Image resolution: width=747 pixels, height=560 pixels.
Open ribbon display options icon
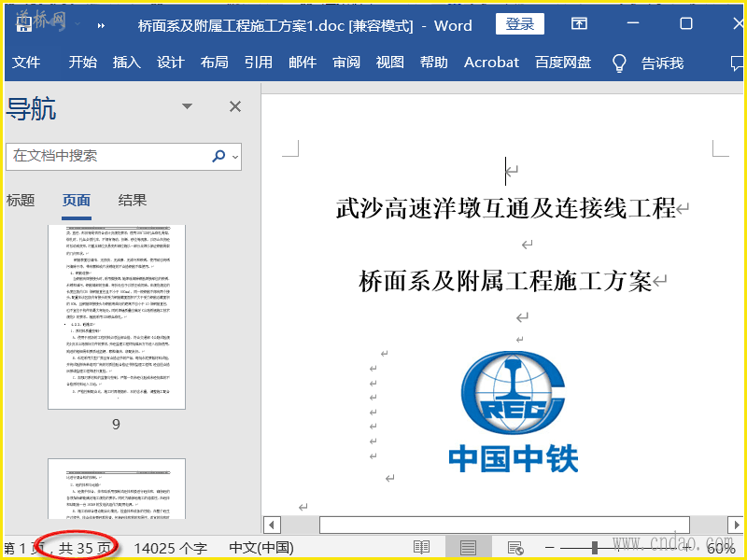tap(579, 23)
